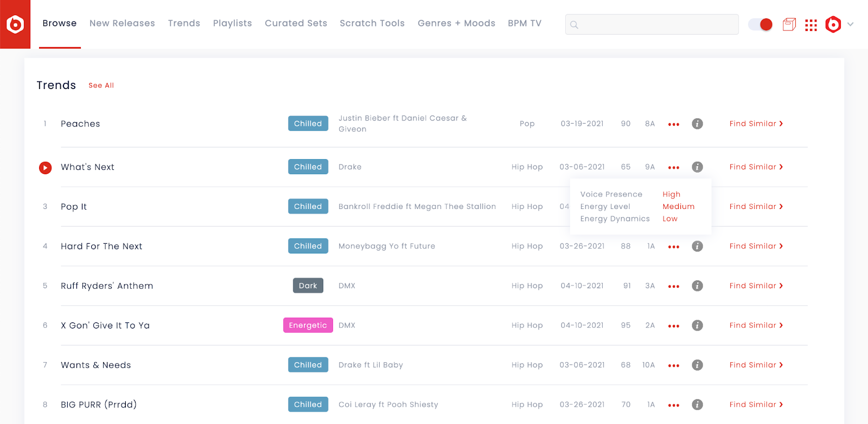Click the Wants & Needs title
This screenshot has height=424, width=868.
tap(96, 365)
